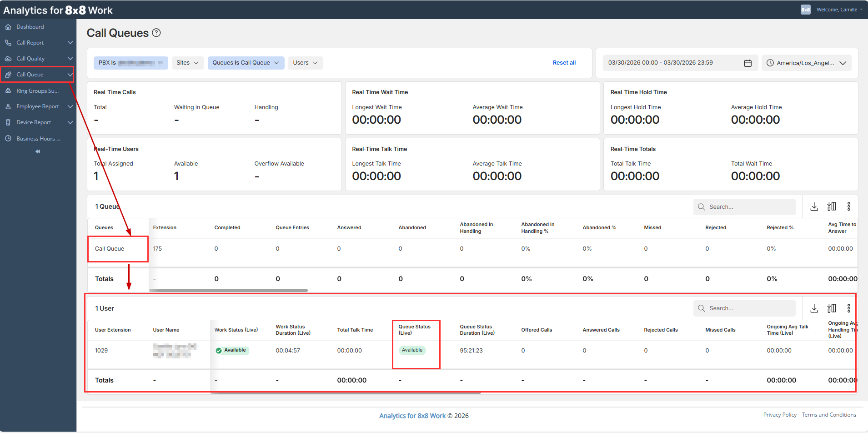Sort by Missed Calls column header
This screenshot has width=868, height=433.
click(x=720, y=330)
